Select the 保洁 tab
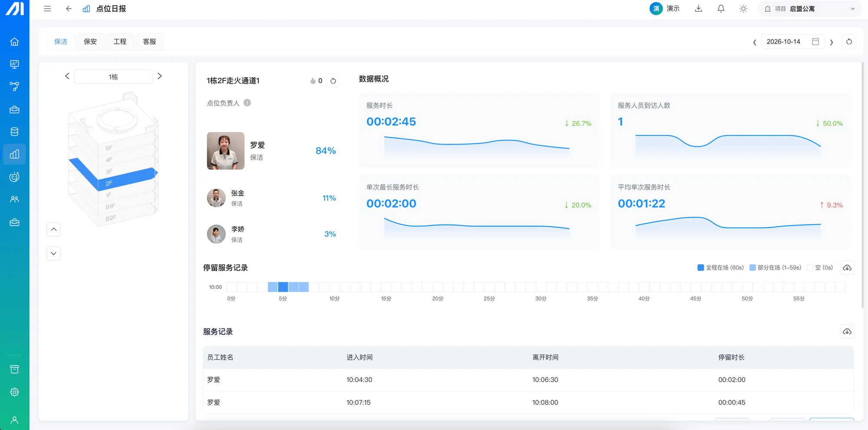868x430 pixels. [61, 42]
